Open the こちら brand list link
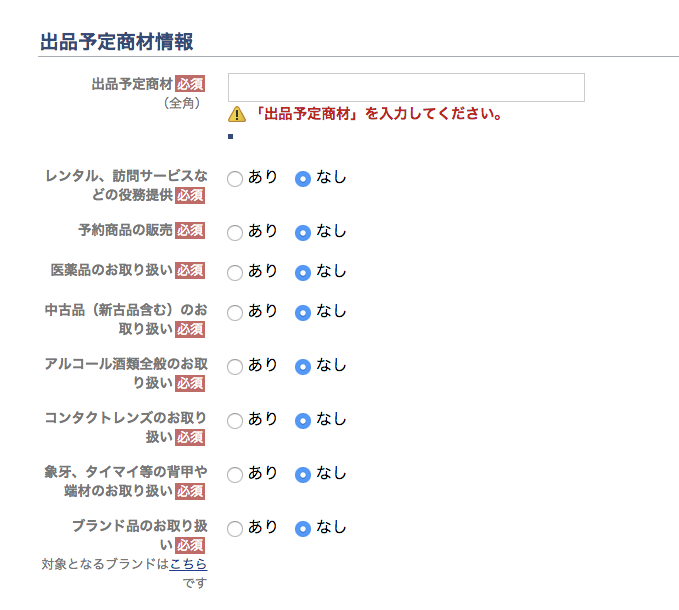 click(x=188, y=564)
